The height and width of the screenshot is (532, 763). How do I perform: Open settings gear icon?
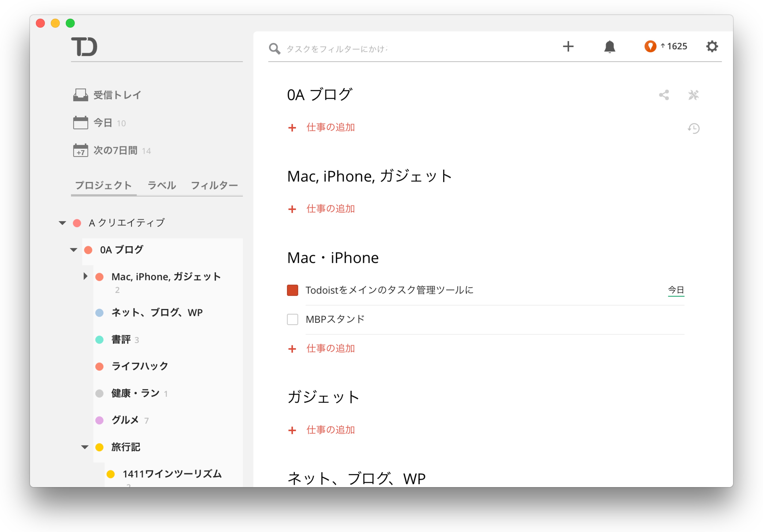tap(712, 47)
